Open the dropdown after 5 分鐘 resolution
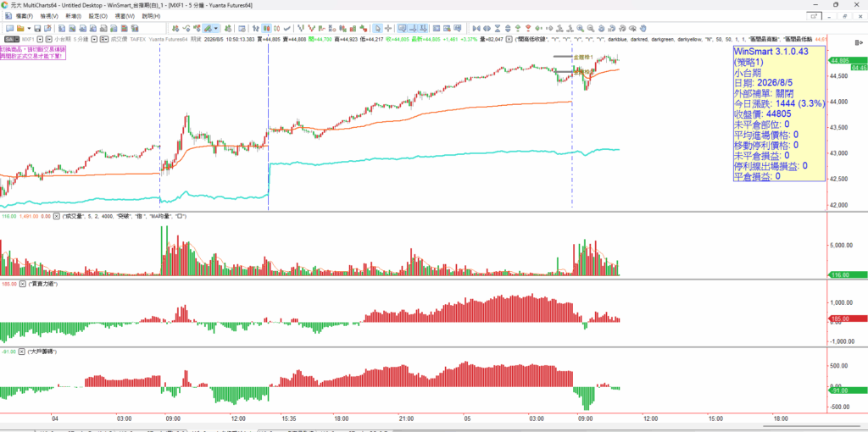Viewport: 868px width, 432px height. (95, 39)
